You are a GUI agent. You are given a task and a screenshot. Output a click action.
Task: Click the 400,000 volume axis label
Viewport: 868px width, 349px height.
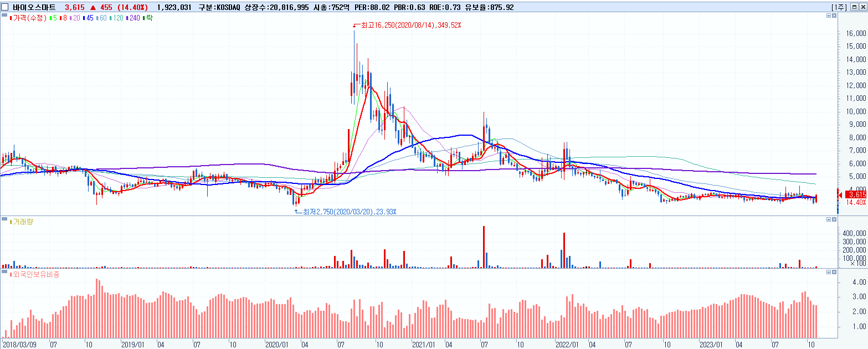tap(855, 234)
